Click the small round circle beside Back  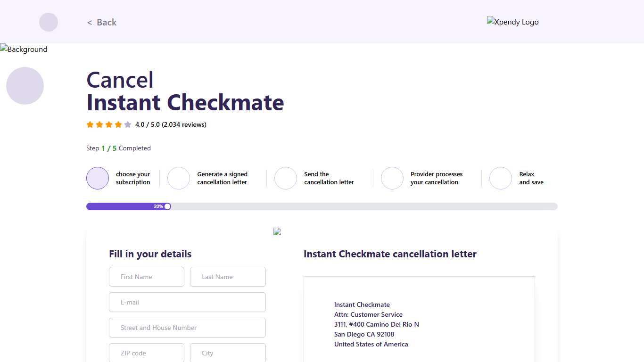(x=49, y=22)
